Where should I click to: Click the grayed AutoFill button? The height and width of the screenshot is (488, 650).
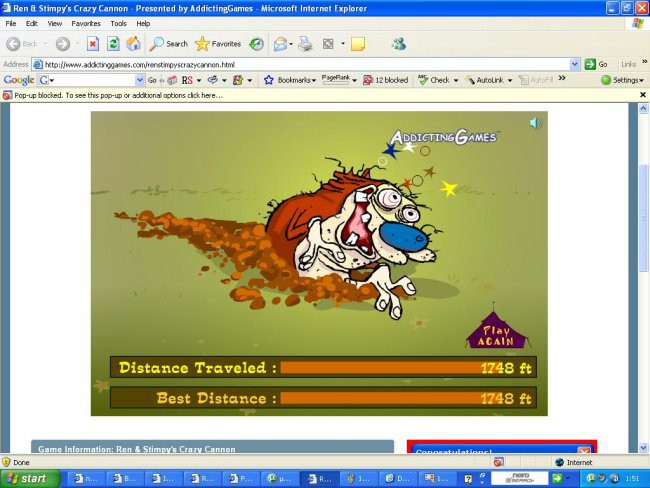coord(536,80)
